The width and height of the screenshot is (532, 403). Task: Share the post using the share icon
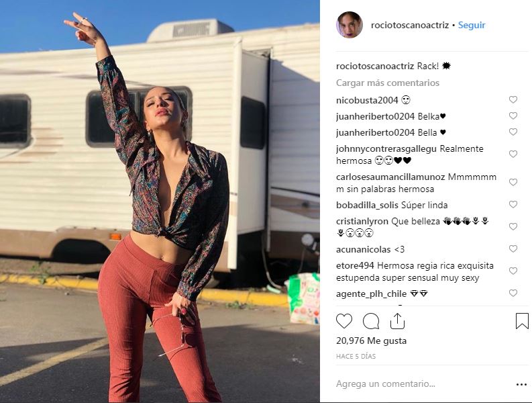pyautogui.click(x=397, y=321)
